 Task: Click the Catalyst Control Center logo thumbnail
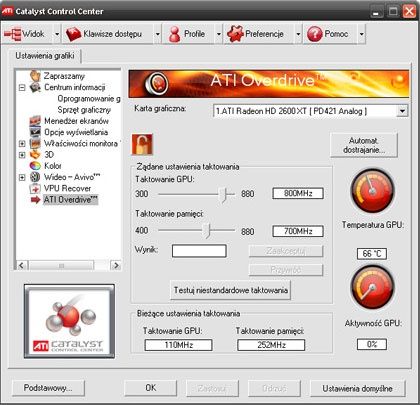pos(69,321)
